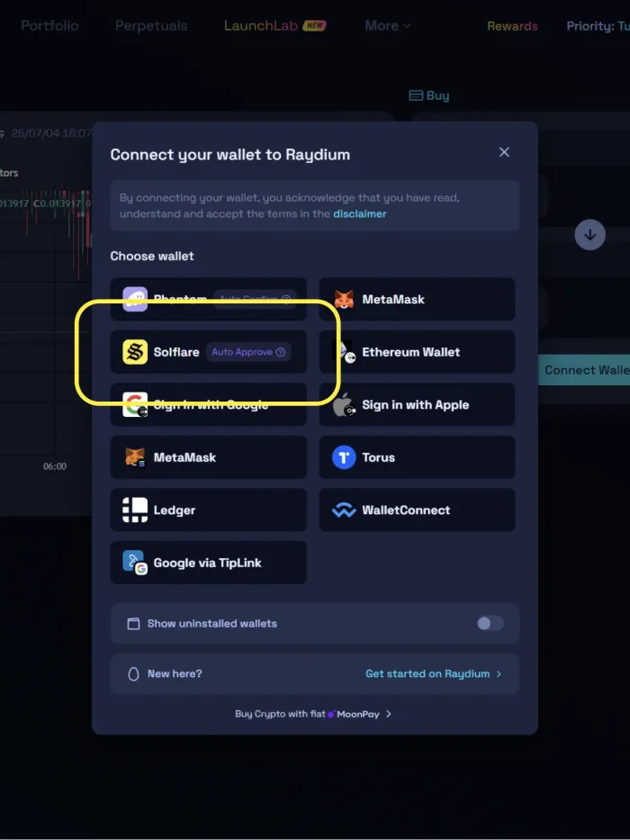
Task: Click the Auto Approve badge on Solflare
Action: (x=248, y=352)
